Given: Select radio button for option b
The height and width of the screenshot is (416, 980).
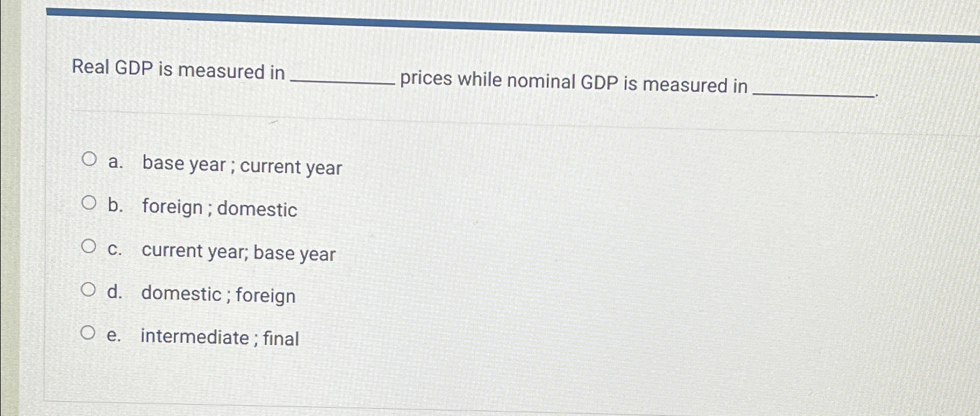Looking at the screenshot, I should [89, 202].
